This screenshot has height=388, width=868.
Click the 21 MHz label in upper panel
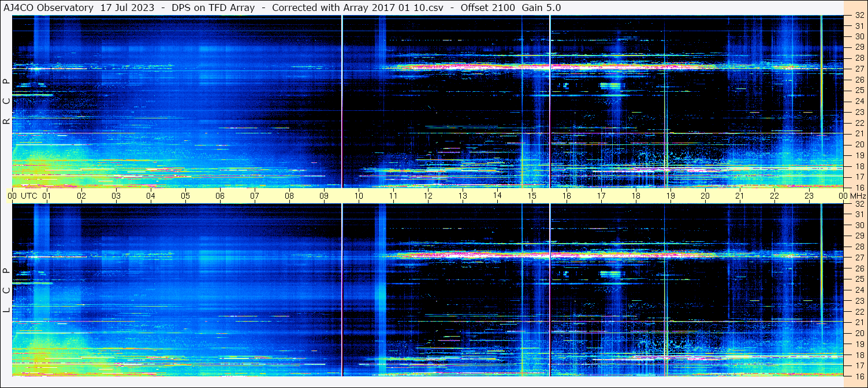pos(859,133)
